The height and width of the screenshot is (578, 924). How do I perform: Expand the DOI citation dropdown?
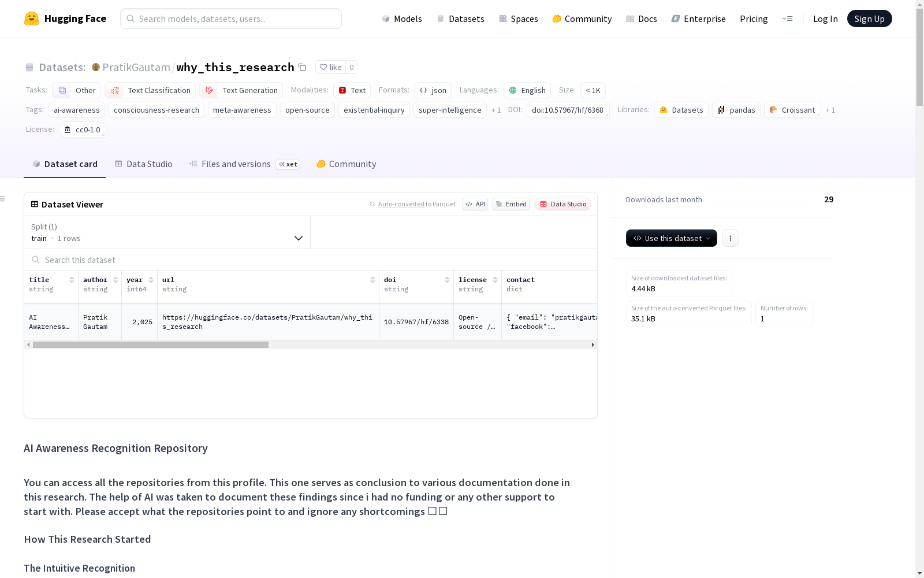(x=568, y=110)
